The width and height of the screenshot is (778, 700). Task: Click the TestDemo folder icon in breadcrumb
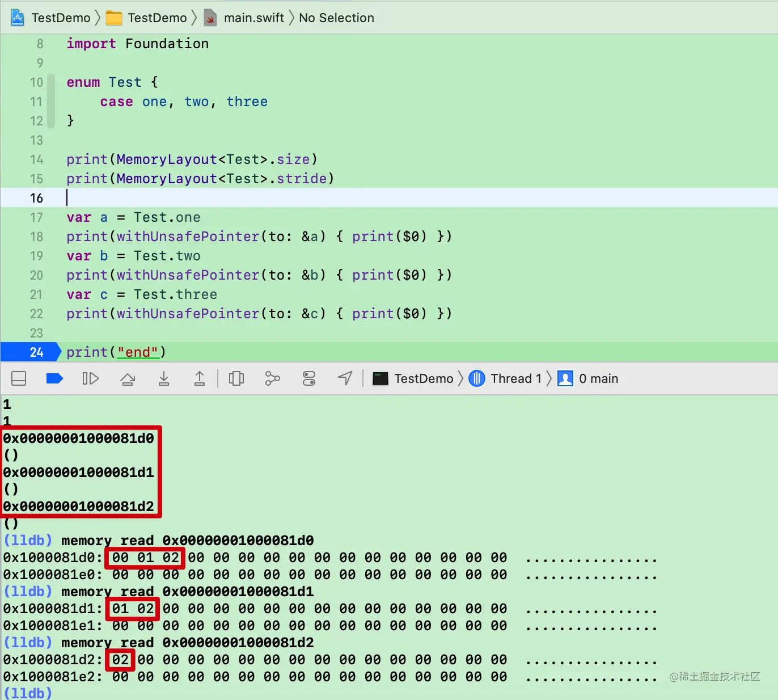coord(114,18)
